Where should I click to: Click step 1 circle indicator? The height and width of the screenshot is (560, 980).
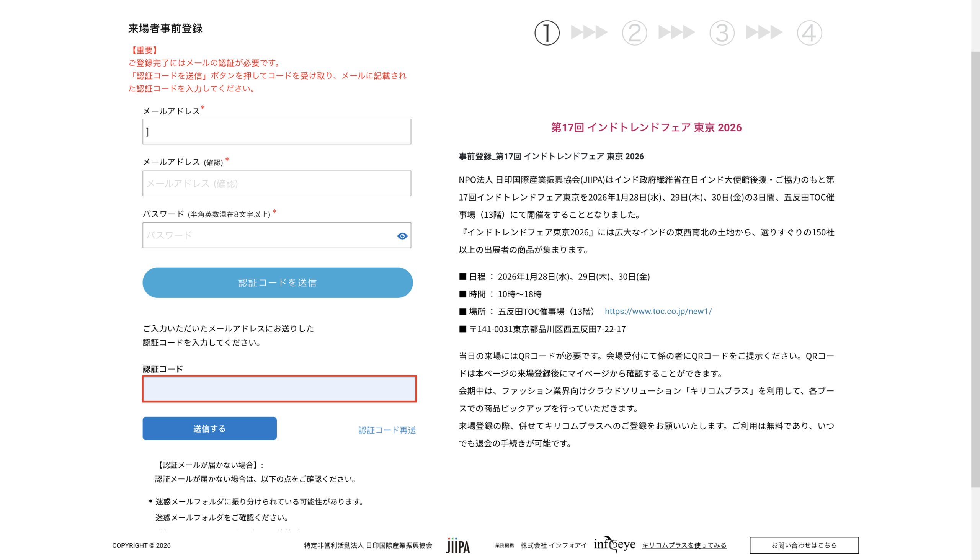pos(547,33)
